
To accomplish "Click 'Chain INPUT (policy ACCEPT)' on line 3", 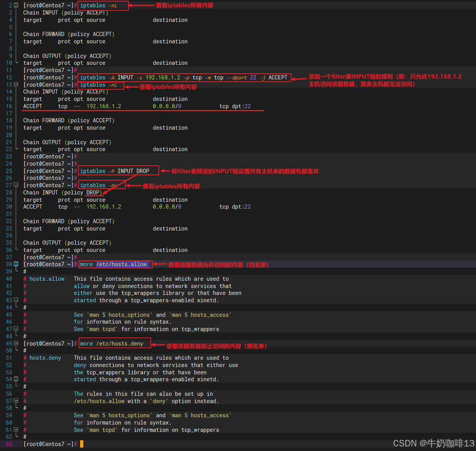I will coord(66,13).
